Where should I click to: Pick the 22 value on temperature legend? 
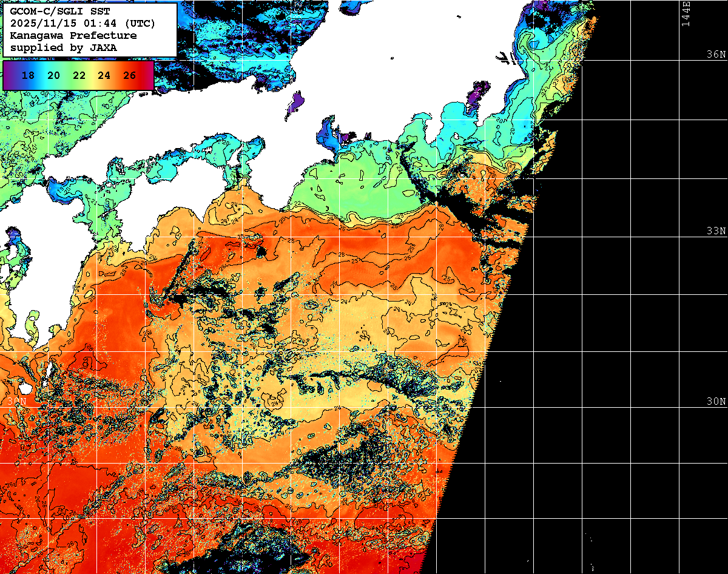click(79, 76)
